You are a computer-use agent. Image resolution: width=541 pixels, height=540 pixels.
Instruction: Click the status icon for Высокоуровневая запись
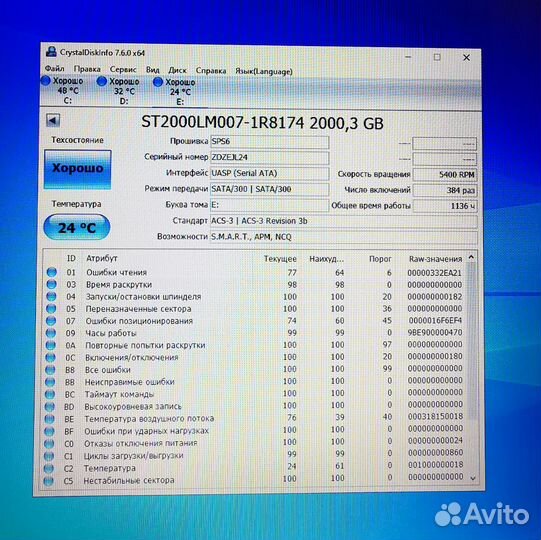click(x=50, y=406)
